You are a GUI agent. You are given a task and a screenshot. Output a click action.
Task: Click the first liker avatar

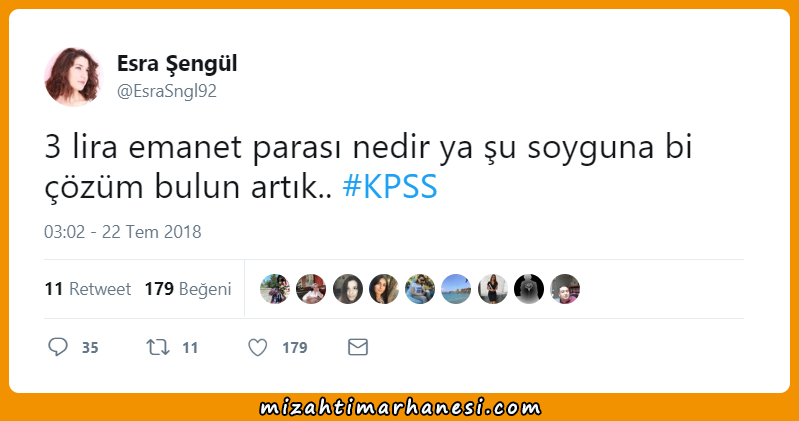tap(275, 289)
